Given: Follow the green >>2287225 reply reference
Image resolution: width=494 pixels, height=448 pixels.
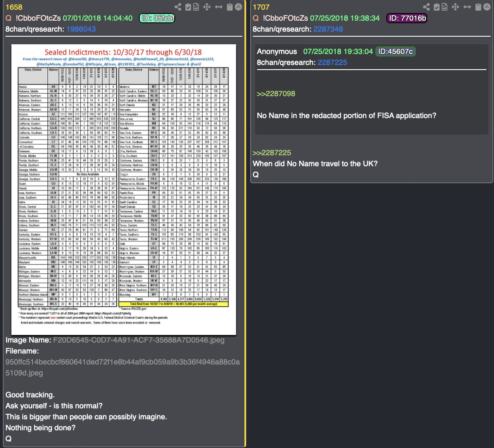Looking at the screenshot, I should click(x=272, y=153).
